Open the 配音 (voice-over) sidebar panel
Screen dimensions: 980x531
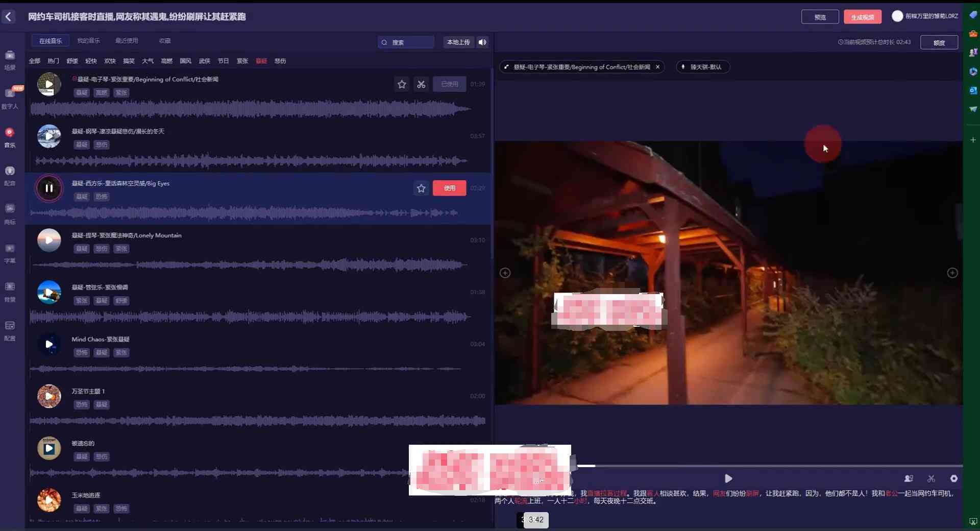pyautogui.click(x=10, y=176)
